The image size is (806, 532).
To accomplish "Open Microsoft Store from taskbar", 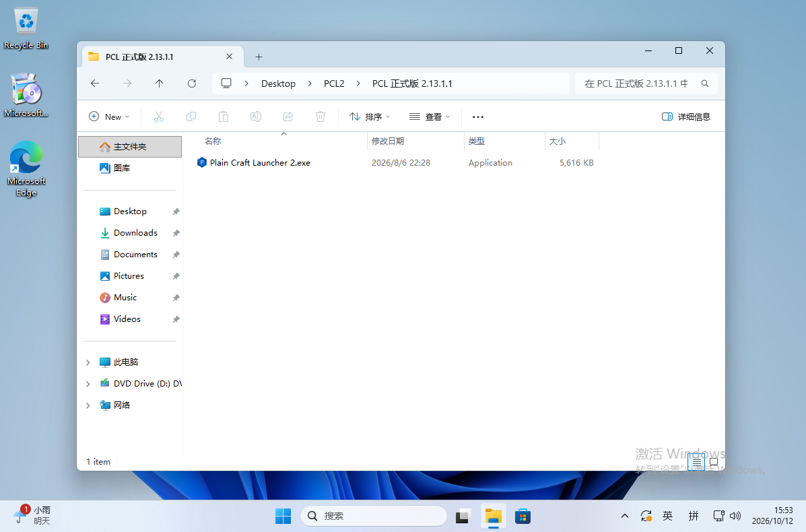I will coord(523,516).
